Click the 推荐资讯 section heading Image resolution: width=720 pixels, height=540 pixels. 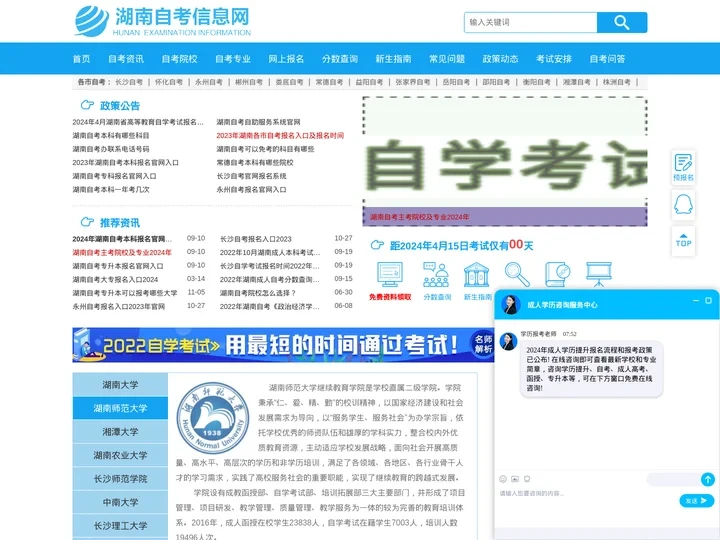[120, 223]
